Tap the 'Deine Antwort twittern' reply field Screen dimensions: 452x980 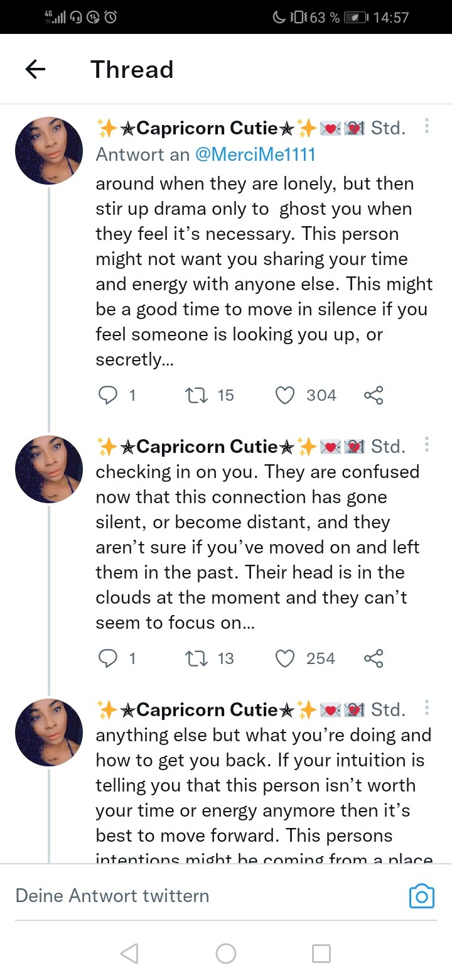point(188,896)
